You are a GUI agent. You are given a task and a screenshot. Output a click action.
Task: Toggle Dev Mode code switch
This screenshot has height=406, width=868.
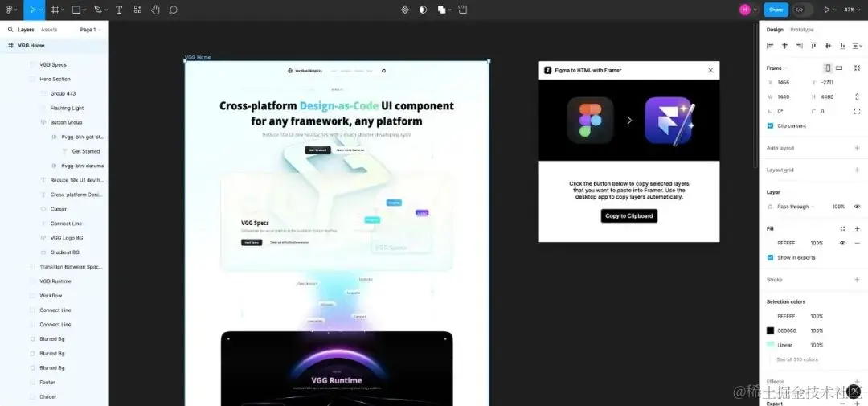[x=803, y=10]
